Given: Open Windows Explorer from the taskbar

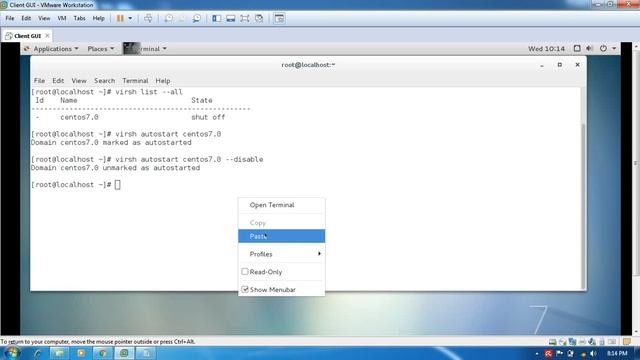Looking at the screenshot, I should pos(59,353).
